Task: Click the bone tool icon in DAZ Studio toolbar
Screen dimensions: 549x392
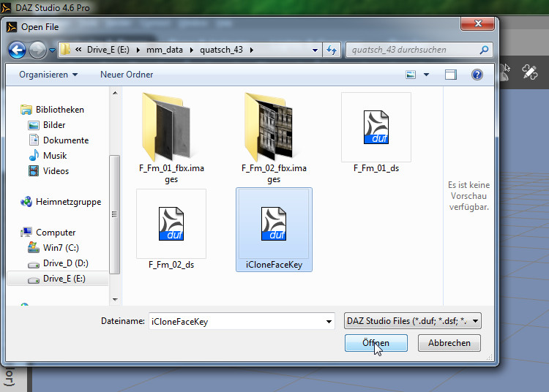Action: pyautogui.click(x=529, y=72)
